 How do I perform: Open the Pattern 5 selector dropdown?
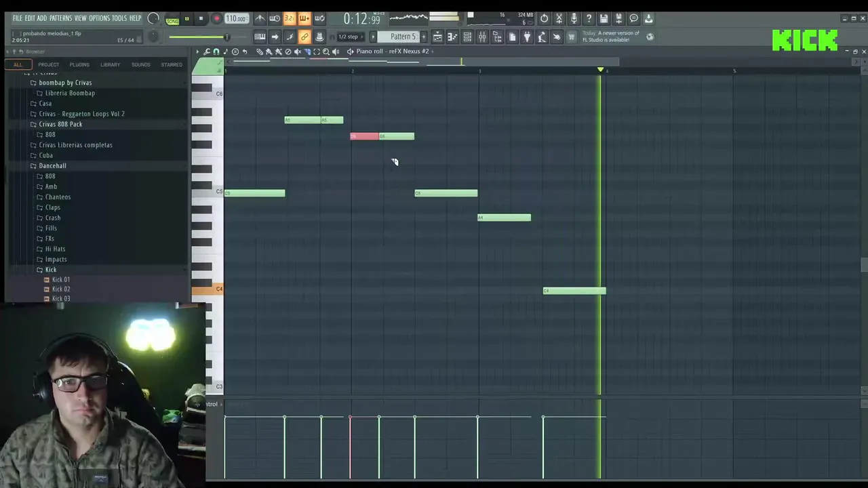(403, 37)
